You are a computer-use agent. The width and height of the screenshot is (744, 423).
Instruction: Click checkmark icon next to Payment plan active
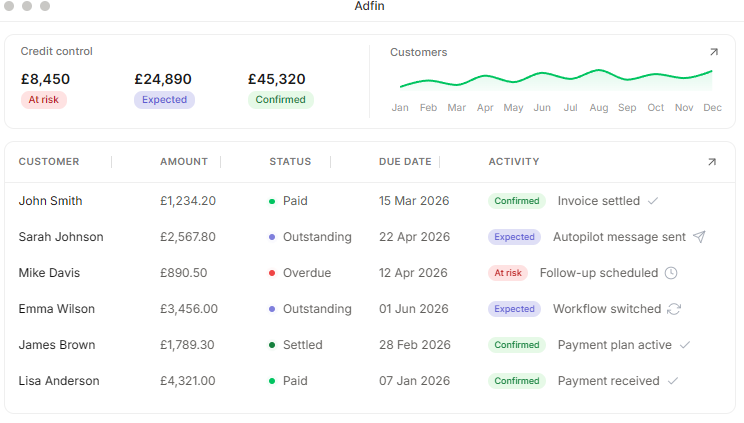685,345
